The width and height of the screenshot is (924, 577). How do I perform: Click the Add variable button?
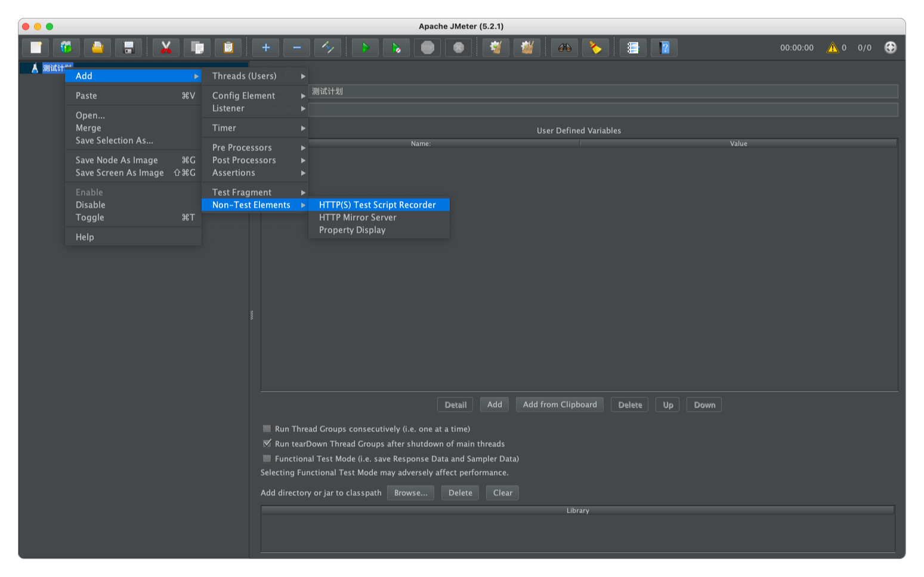click(x=495, y=405)
